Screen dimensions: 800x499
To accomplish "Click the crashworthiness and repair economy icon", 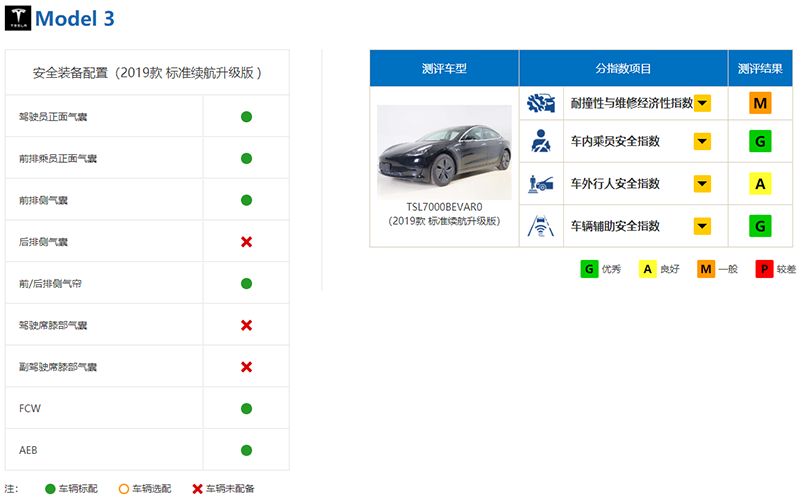I will point(541,103).
